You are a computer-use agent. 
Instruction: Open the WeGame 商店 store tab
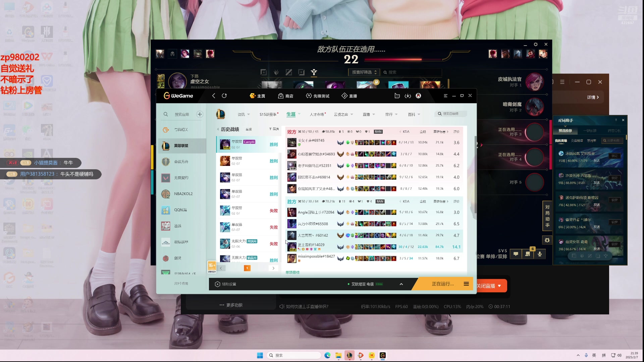pyautogui.click(x=286, y=96)
